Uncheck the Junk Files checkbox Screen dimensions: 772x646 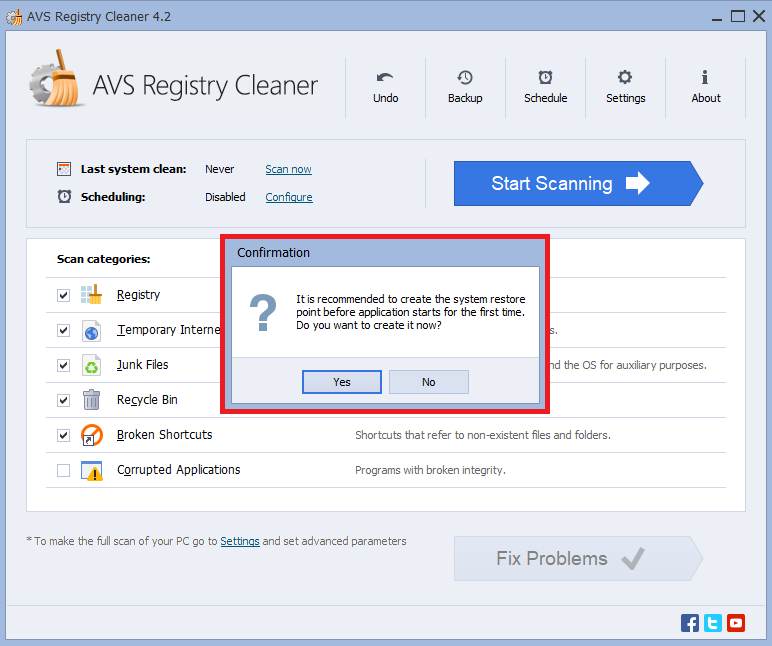point(63,365)
